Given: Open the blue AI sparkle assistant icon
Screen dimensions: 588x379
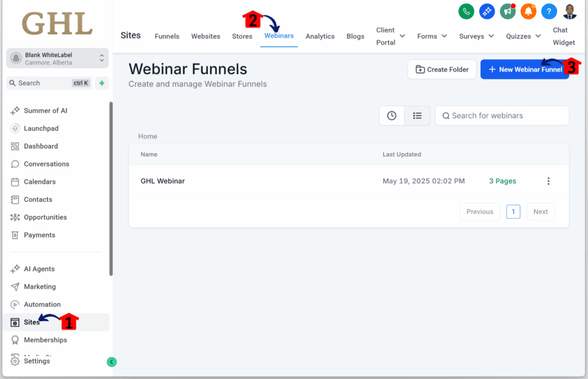Looking at the screenshot, I should pos(487,11).
